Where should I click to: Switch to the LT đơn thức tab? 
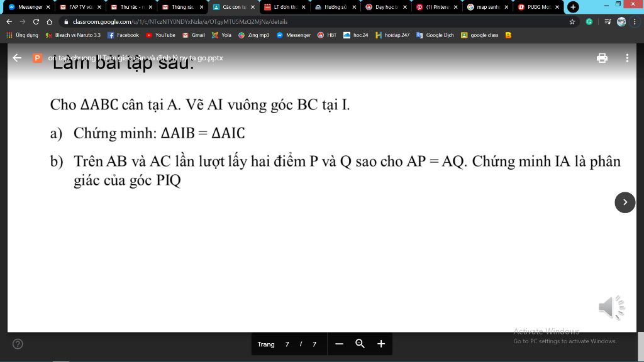tap(285, 7)
